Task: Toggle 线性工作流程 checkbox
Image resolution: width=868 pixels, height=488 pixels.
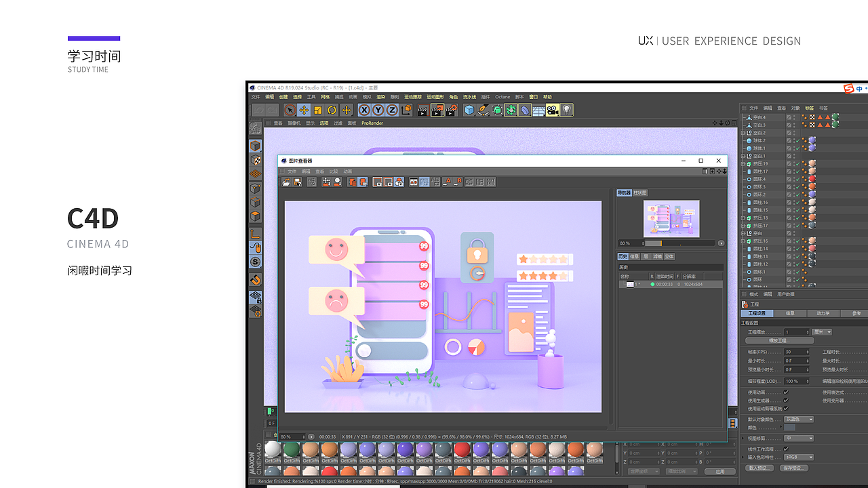Action: [x=786, y=449]
